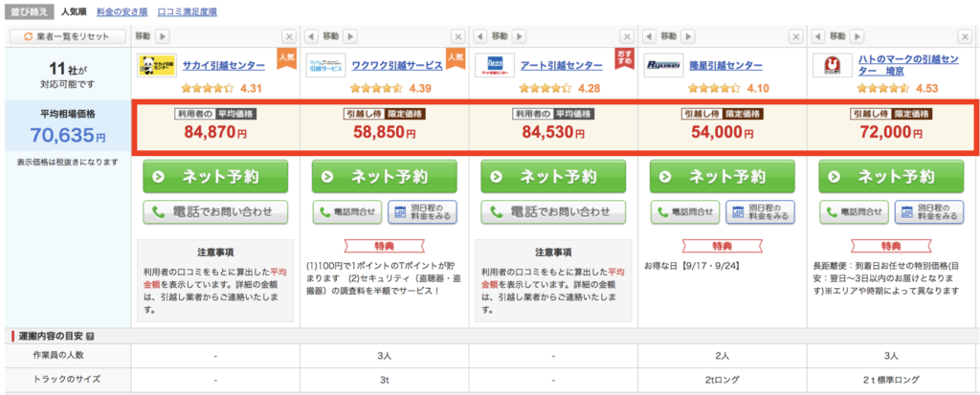Remove ワクワク引越サービス column with X
980x395 pixels.
point(458,37)
